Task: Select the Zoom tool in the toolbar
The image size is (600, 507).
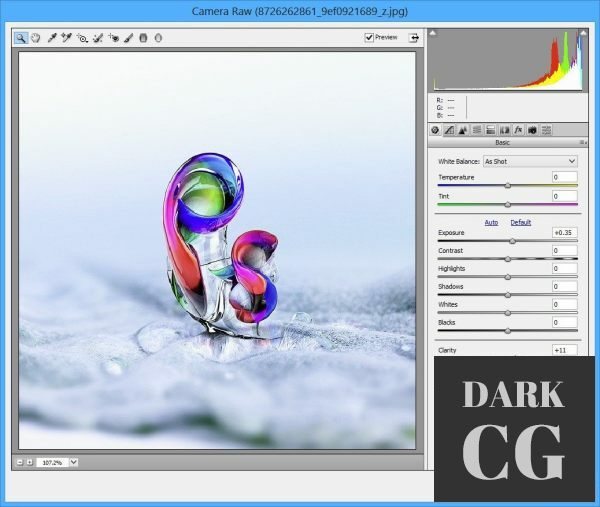Action: click(21, 38)
